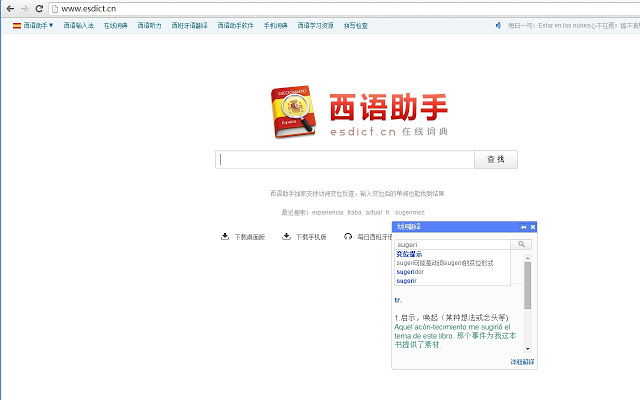This screenshot has width=640, height=400.
Task: Open the third navigation item 在线词典
Action: tap(116, 26)
